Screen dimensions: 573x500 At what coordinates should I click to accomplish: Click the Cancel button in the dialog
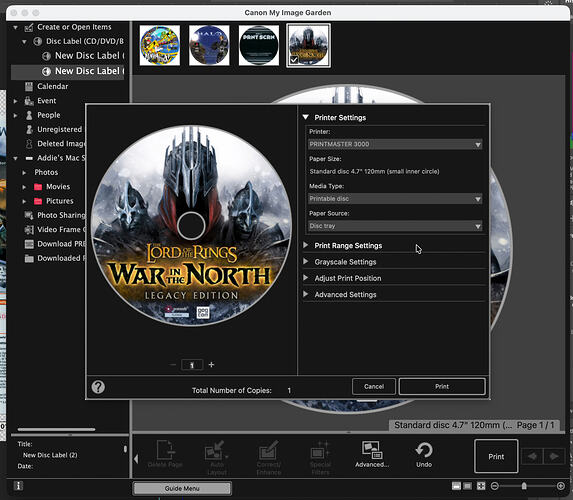click(374, 386)
